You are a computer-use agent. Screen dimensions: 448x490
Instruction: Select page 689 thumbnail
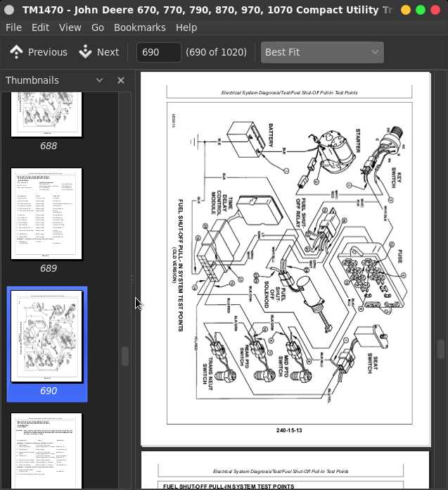click(46, 214)
